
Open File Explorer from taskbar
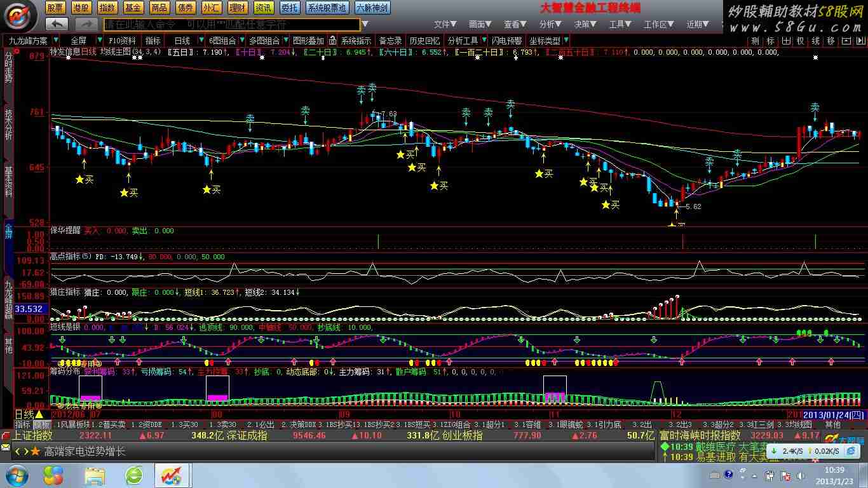click(95, 475)
